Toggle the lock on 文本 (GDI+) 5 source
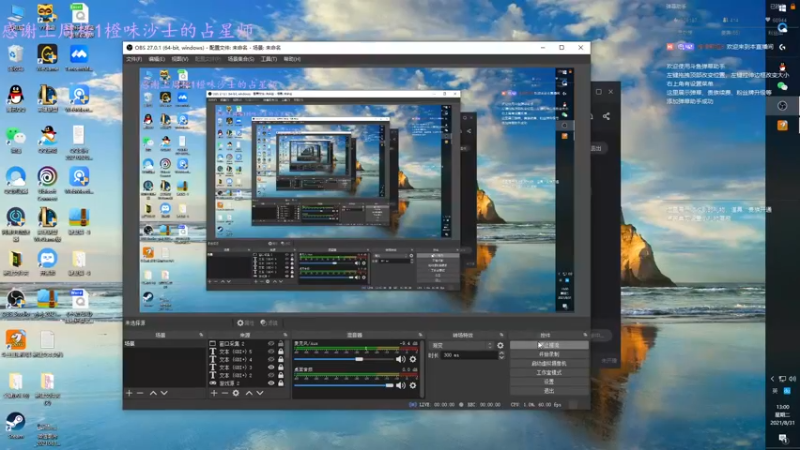 click(x=281, y=352)
